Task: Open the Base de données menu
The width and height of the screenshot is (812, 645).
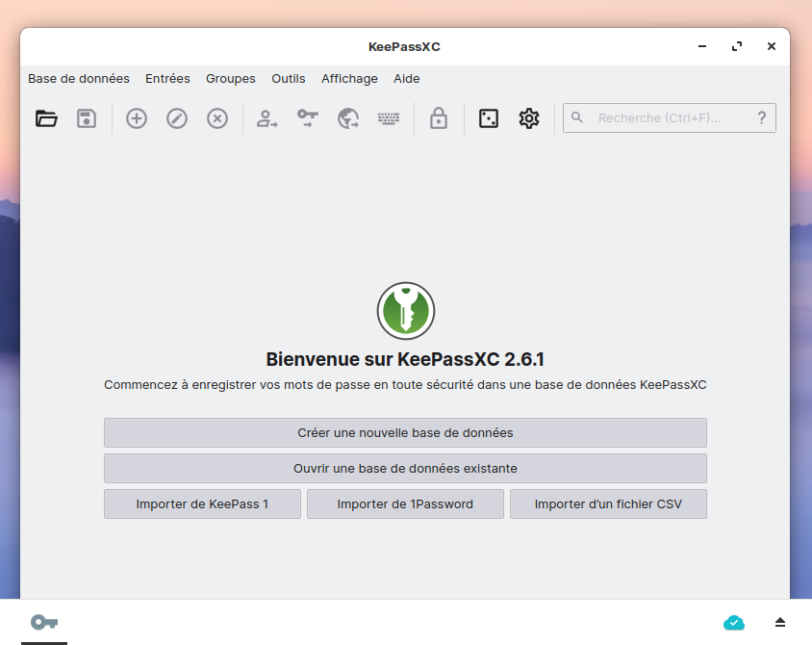Action: [x=79, y=79]
